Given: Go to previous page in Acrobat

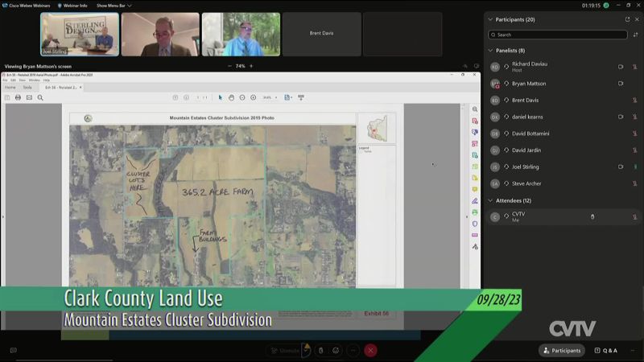Looking at the screenshot, I should (x=175, y=97).
